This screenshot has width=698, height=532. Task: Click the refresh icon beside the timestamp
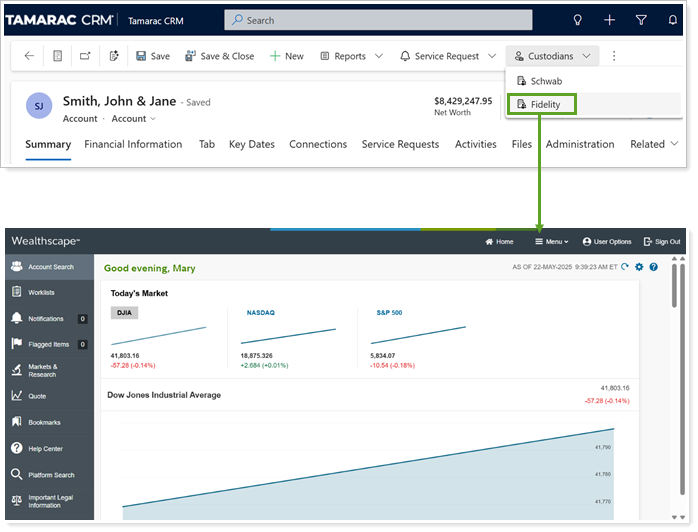(625, 267)
